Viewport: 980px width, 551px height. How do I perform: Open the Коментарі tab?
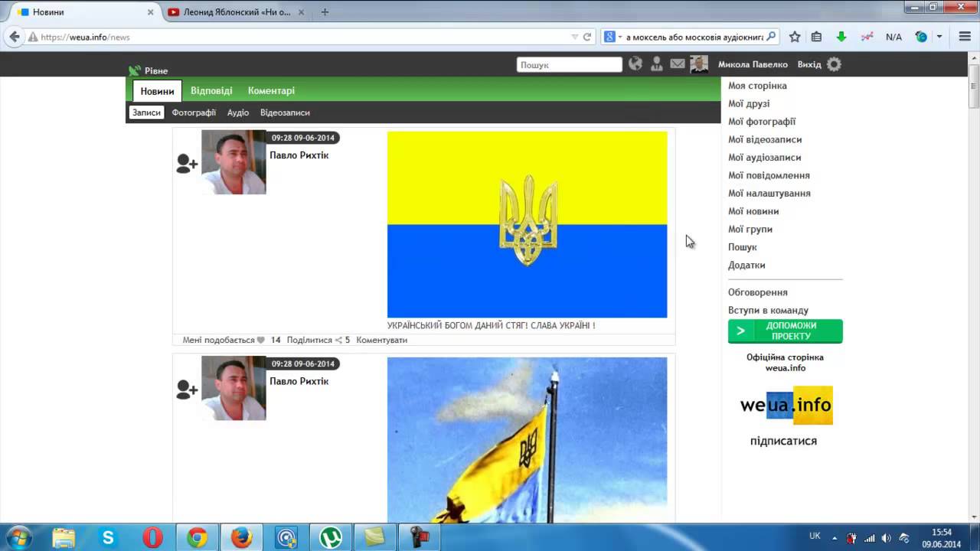(x=271, y=90)
